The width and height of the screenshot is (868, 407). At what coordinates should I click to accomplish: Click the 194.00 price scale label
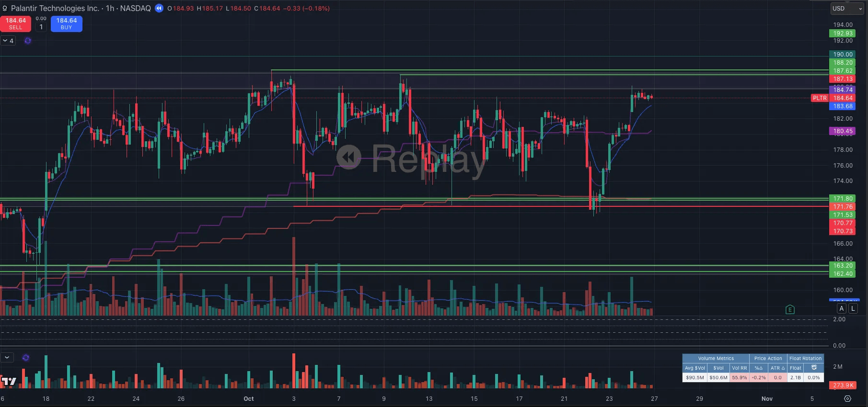(x=843, y=25)
